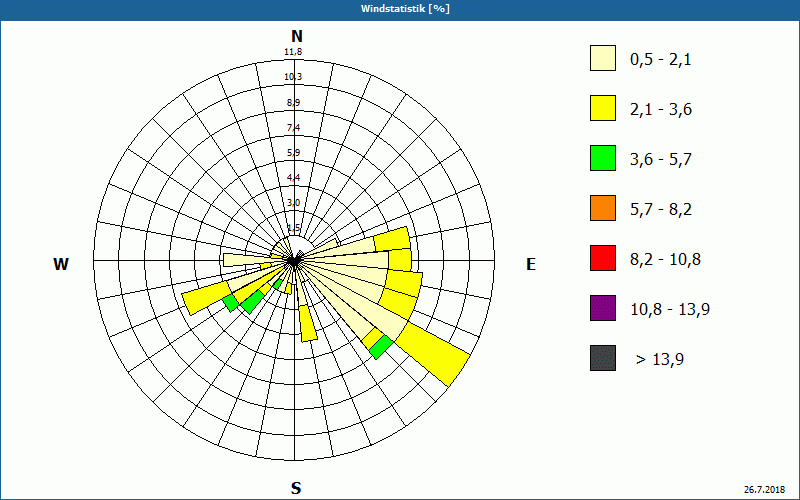Click the 11,8 radial axis value
The height and width of the screenshot is (500, 800).
click(x=293, y=52)
